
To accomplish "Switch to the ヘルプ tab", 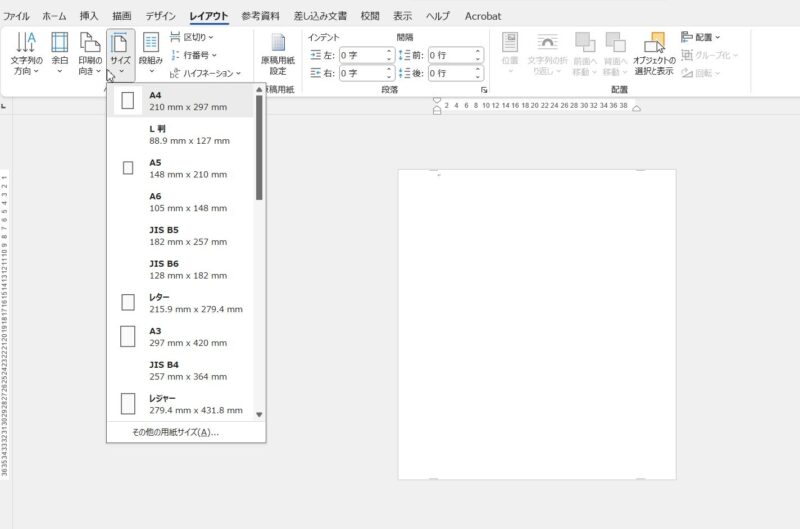I will (438, 16).
